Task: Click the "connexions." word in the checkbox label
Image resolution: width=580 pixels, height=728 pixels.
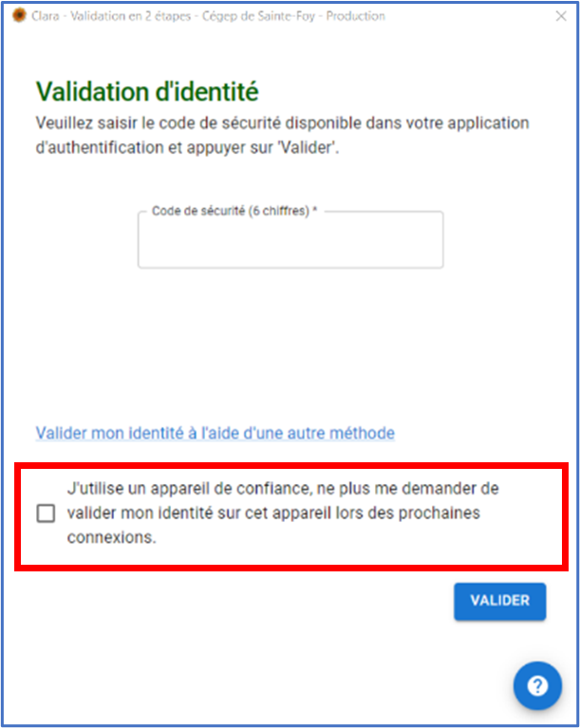Action: point(111,537)
